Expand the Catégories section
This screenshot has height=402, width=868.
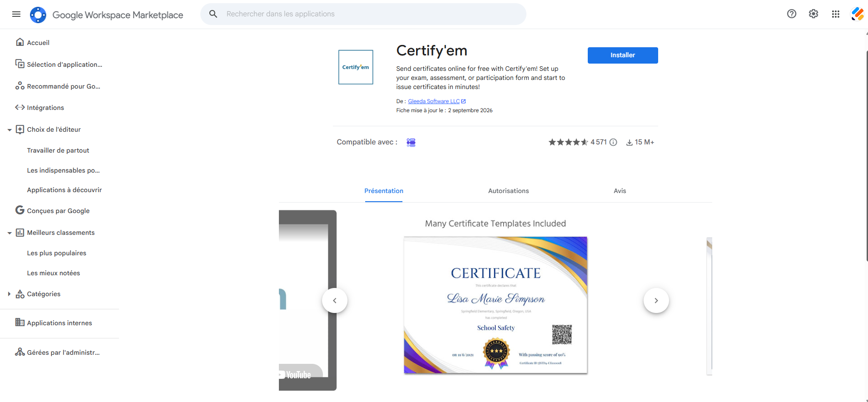(9, 294)
